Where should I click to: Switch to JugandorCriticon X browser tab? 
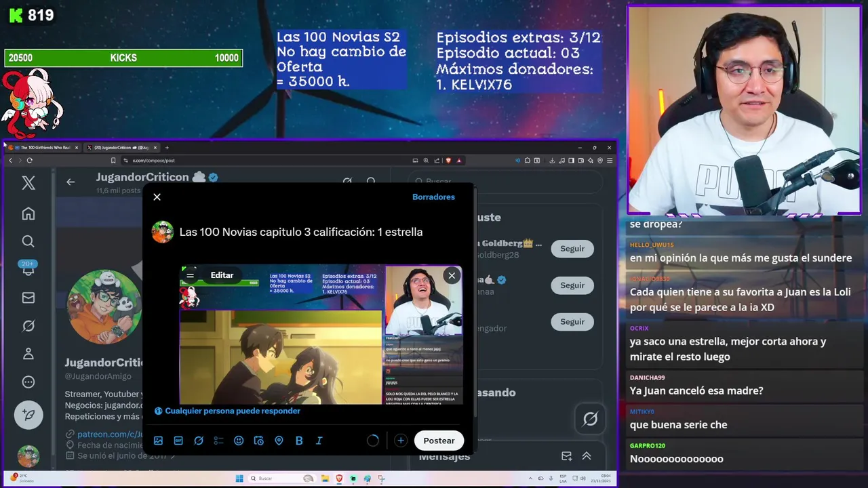(121, 147)
